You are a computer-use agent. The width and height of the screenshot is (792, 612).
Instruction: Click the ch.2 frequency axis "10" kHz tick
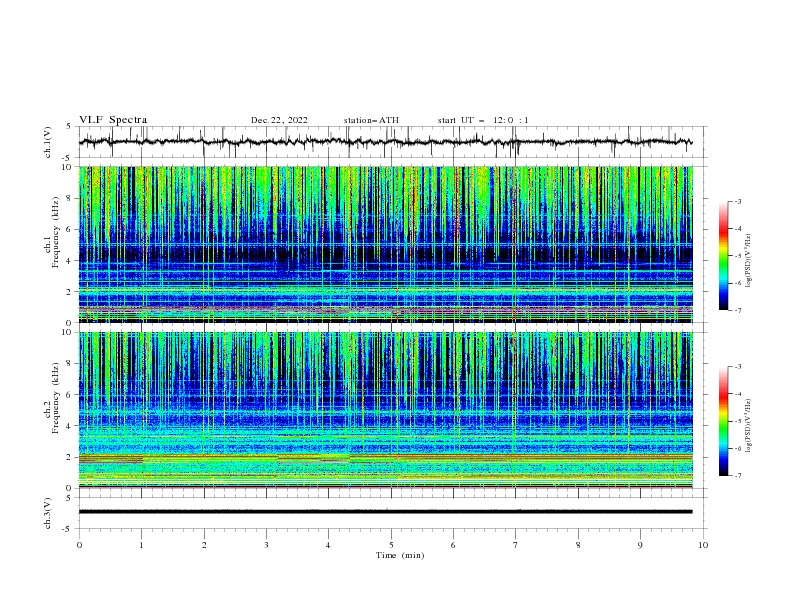coord(69,333)
